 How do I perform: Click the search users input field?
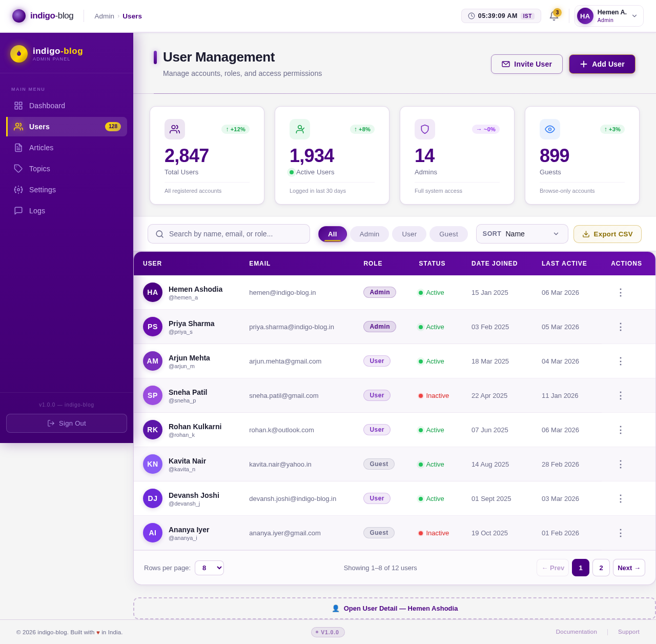coord(229,234)
